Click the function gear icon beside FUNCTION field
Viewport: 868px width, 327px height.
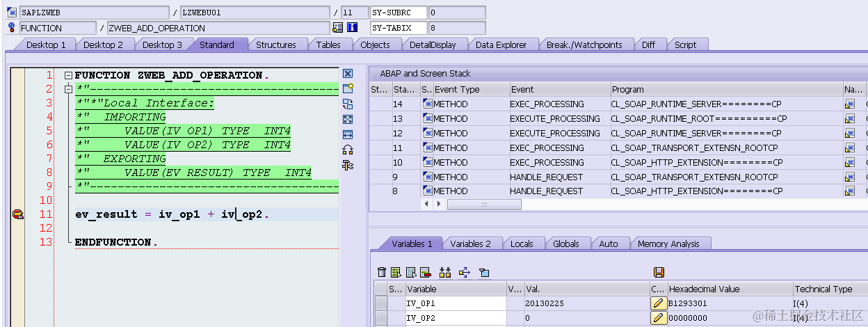pyautogui.click(x=12, y=28)
